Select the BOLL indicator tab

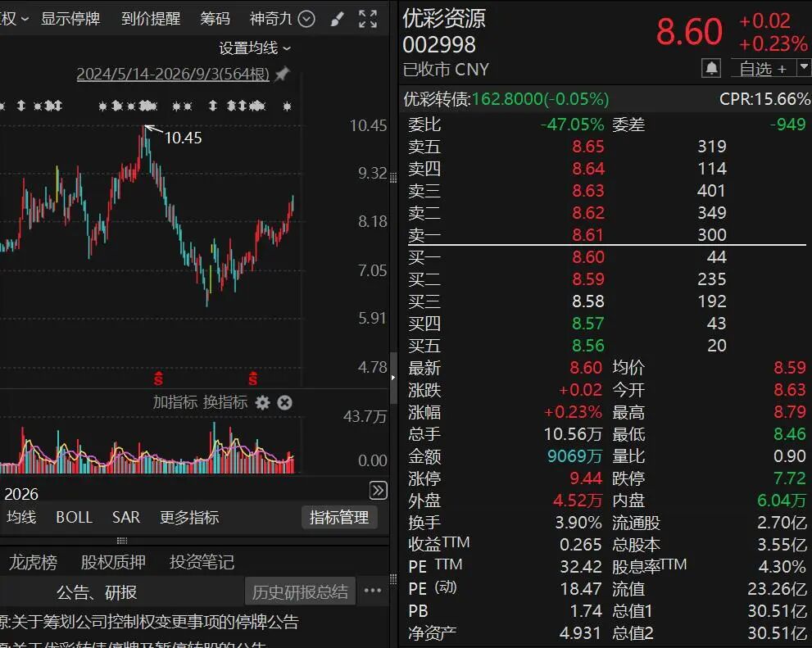[74, 517]
